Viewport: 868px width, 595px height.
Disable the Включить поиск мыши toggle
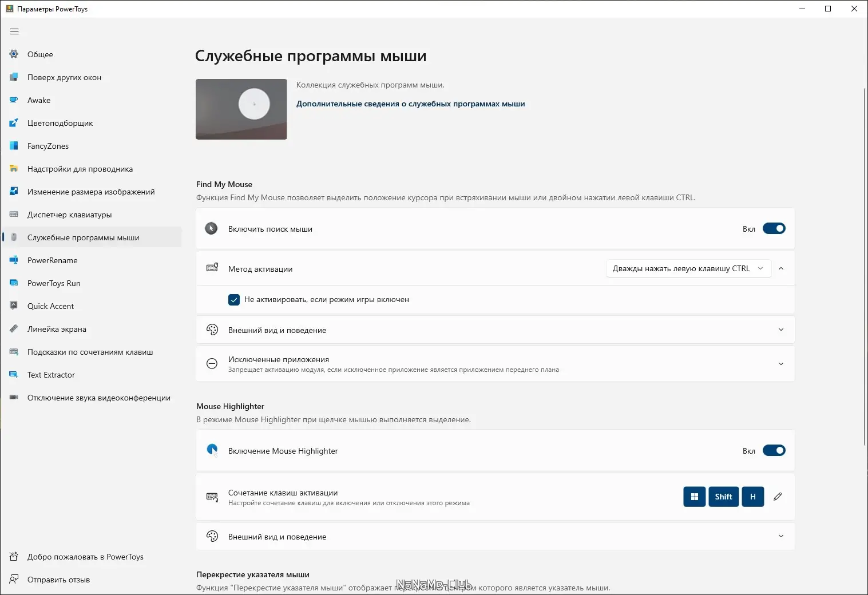click(774, 229)
